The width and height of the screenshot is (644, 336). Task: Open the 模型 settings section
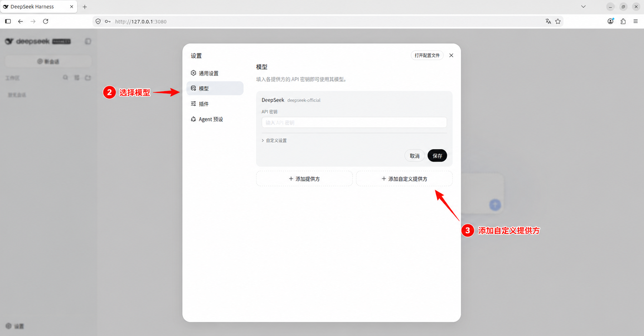(x=215, y=88)
